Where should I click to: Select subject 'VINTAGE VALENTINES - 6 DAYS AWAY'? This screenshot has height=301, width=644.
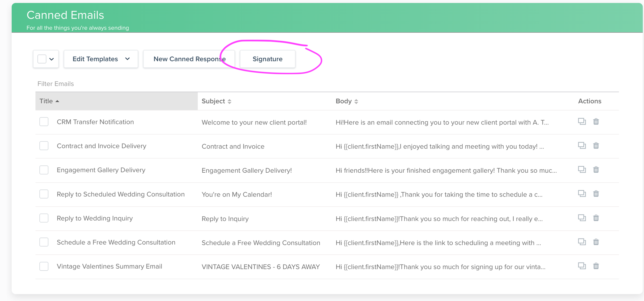tap(261, 267)
